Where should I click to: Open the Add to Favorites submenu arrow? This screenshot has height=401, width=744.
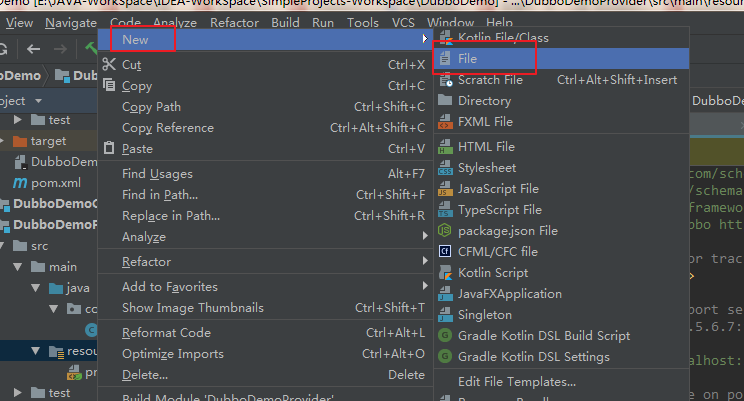tap(425, 286)
